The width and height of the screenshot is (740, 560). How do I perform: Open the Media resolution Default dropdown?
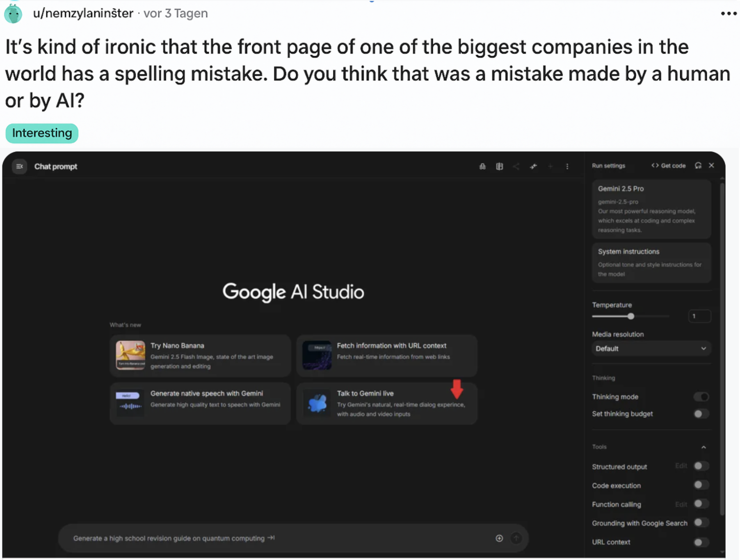[651, 349]
